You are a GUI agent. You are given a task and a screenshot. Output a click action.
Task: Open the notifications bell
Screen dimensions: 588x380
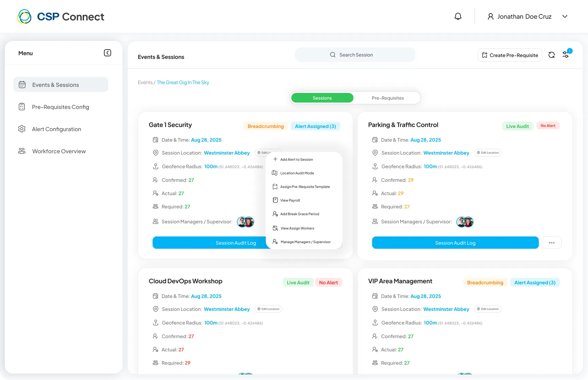point(458,16)
